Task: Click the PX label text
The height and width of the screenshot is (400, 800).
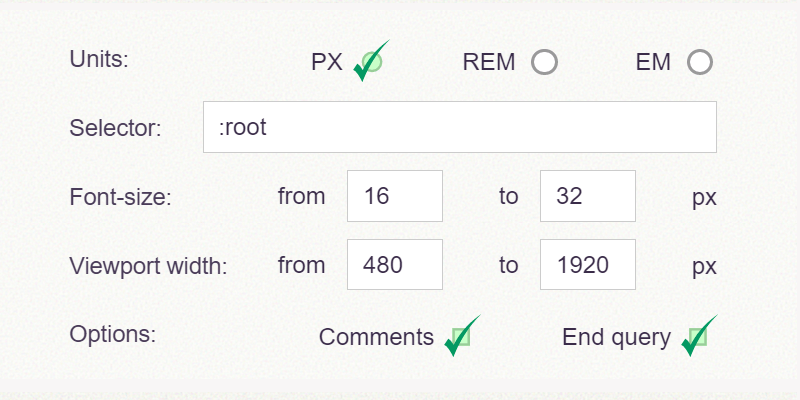Action: coord(327,63)
